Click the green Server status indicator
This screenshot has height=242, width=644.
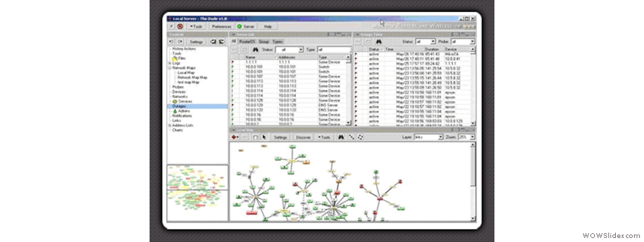click(x=239, y=26)
